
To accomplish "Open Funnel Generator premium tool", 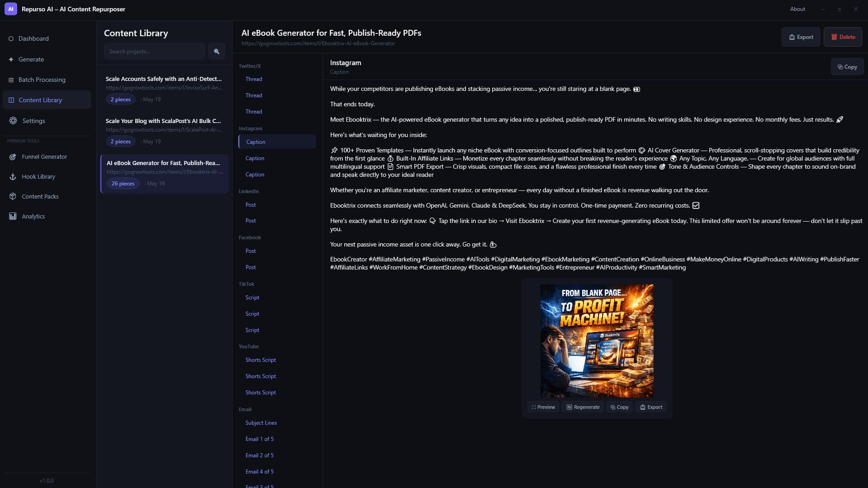I will (47, 157).
